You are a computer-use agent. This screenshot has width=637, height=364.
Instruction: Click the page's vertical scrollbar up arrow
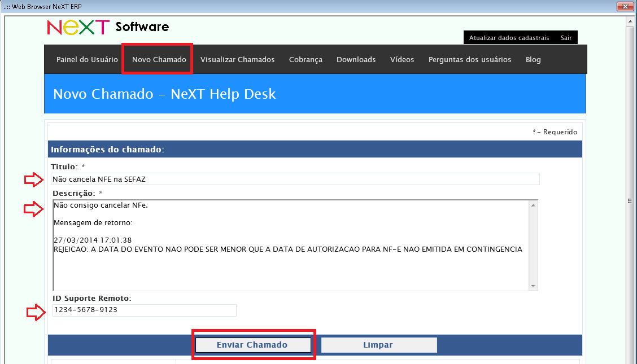[x=629, y=20]
